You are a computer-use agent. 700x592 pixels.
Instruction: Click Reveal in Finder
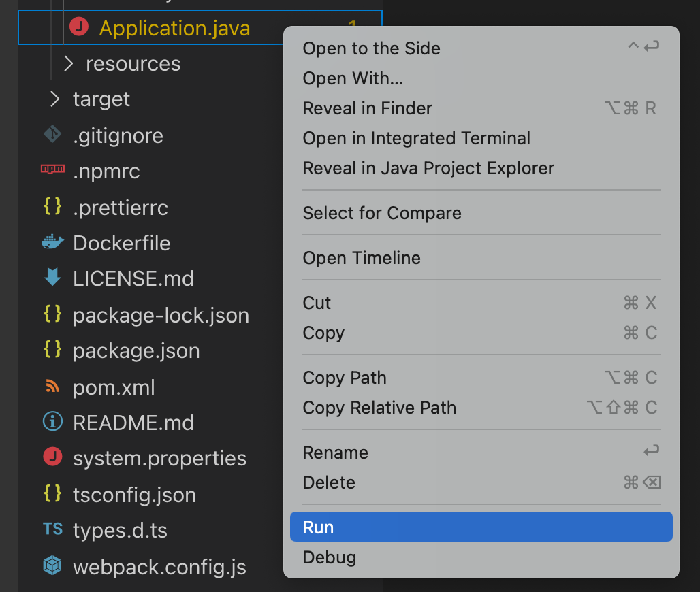367,108
